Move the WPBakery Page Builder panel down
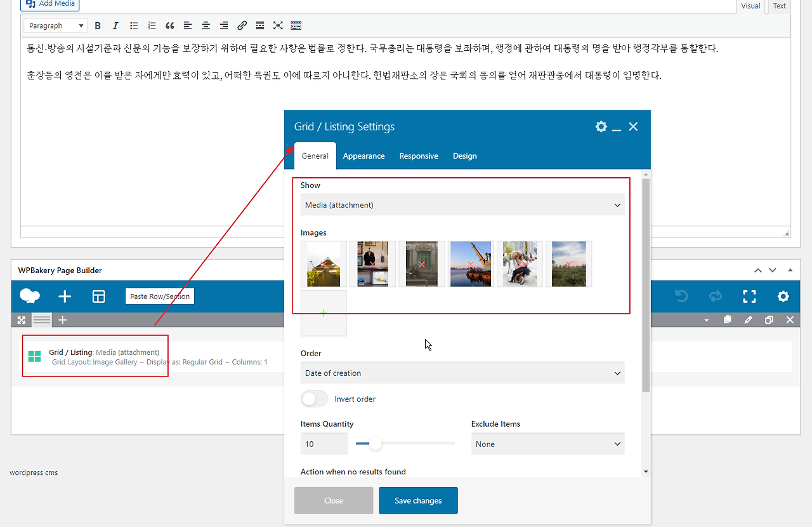 773,270
